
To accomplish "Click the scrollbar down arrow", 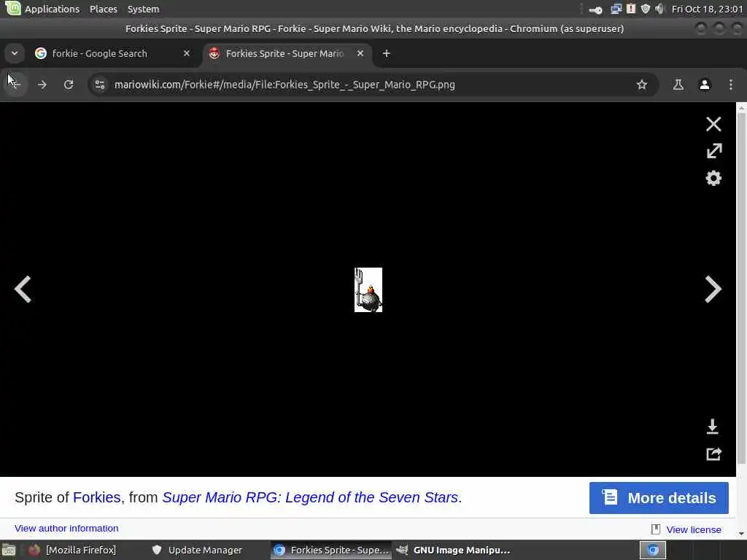I will 741,533.
